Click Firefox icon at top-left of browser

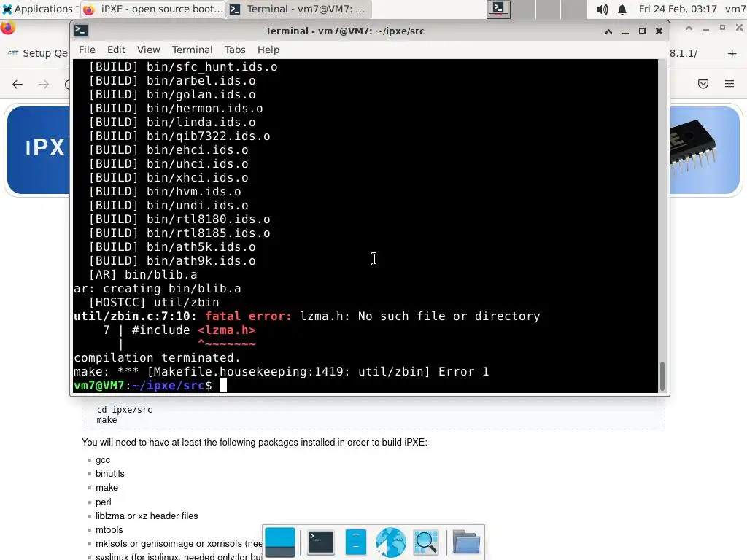click(x=7, y=28)
